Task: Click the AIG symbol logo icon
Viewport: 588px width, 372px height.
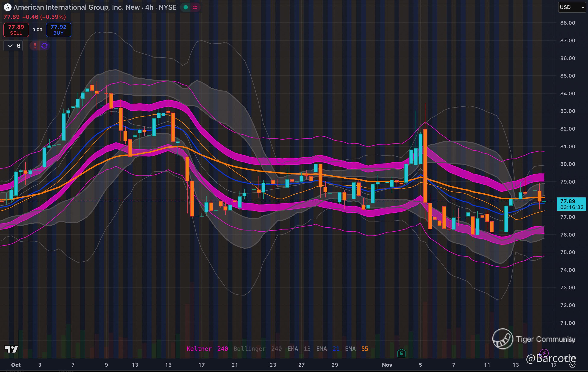Action: (x=7, y=7)
